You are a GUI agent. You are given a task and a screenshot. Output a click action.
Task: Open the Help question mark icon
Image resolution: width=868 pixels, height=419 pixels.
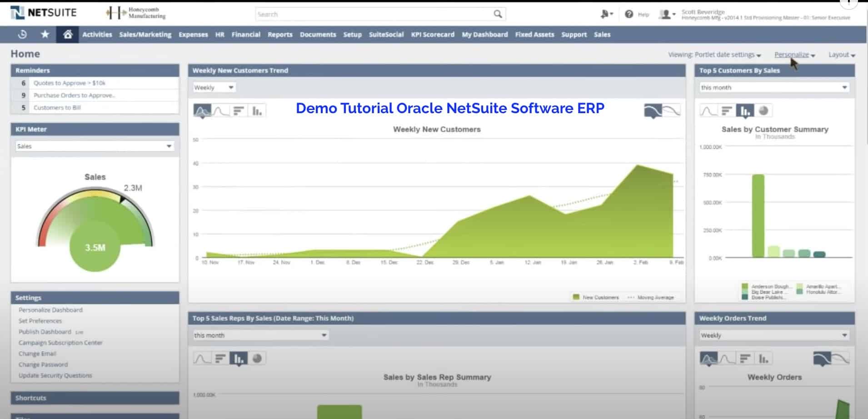point(629,15)
